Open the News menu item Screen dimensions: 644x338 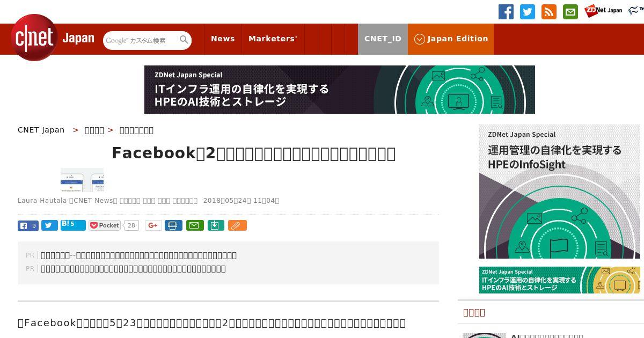223,39
